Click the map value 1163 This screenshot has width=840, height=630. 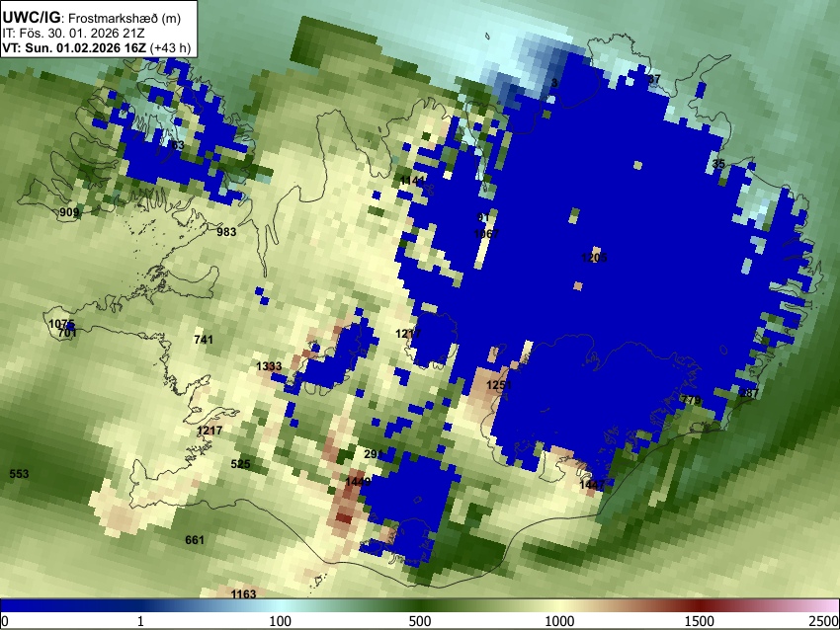coord(243,594)
